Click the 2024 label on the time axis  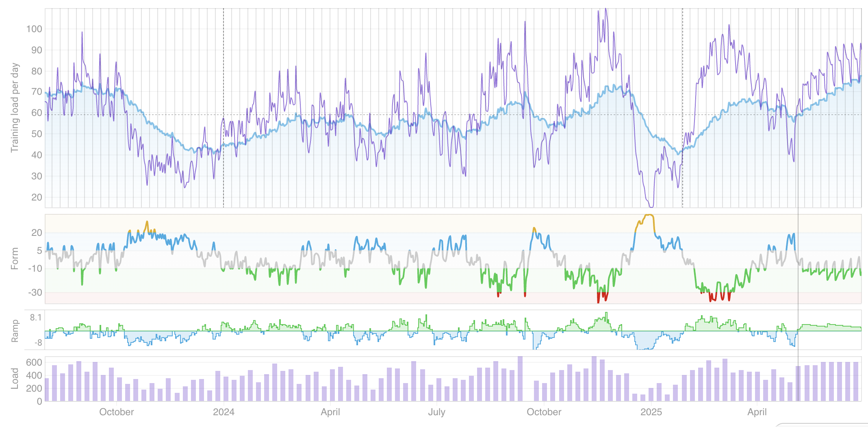(x=224, y=412)
